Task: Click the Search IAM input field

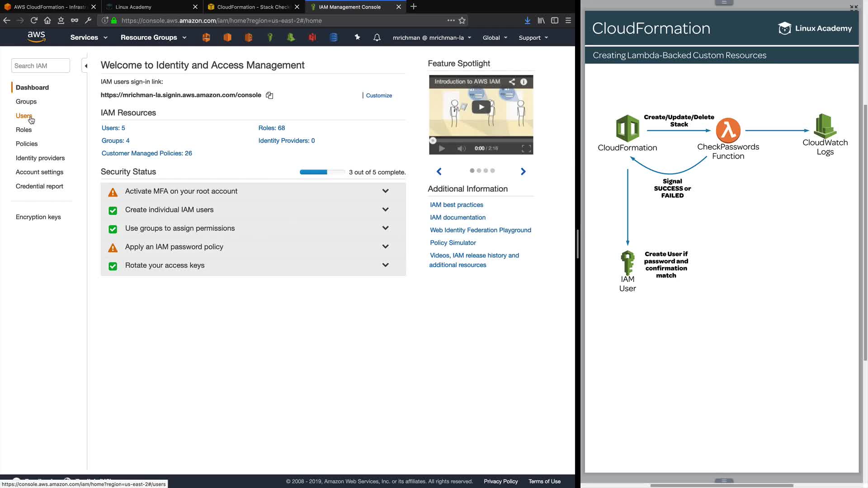Action: tap(40, 66)
